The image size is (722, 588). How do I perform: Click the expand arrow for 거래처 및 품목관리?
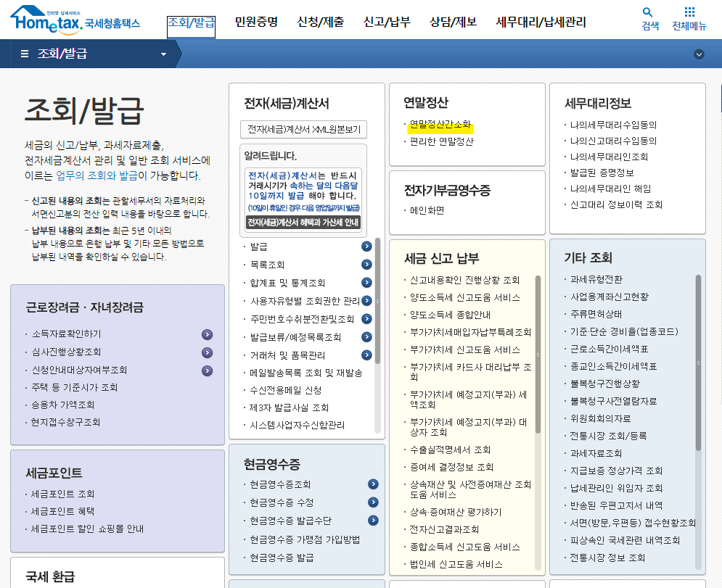click(366, 354)
